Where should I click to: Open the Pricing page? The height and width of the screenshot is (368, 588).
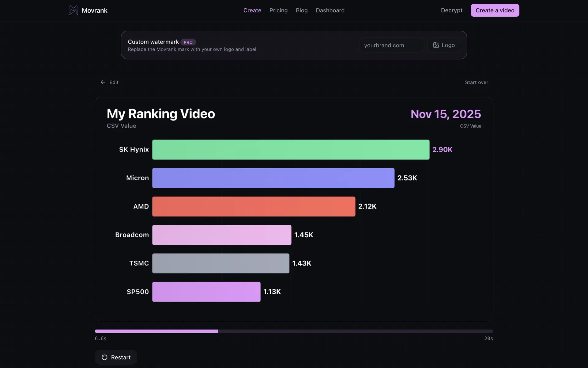tap(278, 10)
